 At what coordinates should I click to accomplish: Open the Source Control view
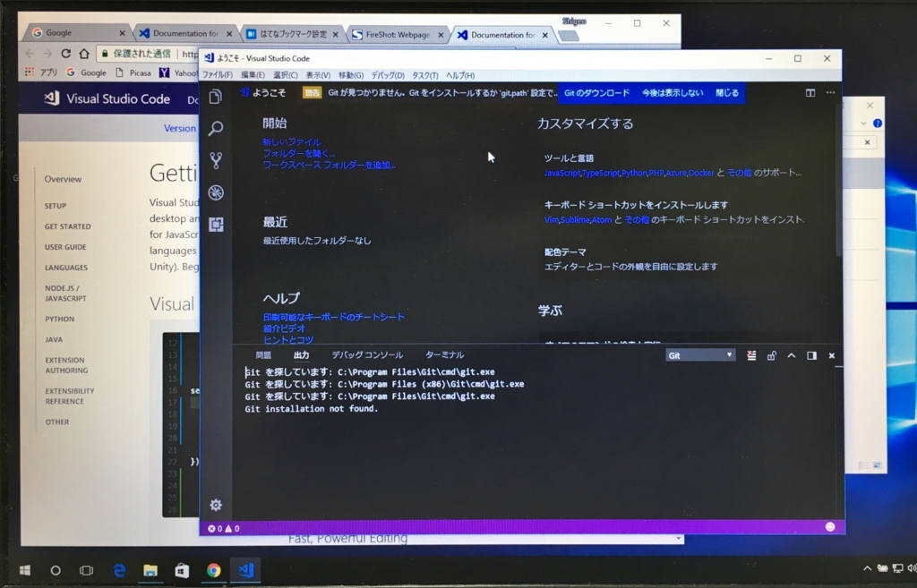click(x=216, y=160)
